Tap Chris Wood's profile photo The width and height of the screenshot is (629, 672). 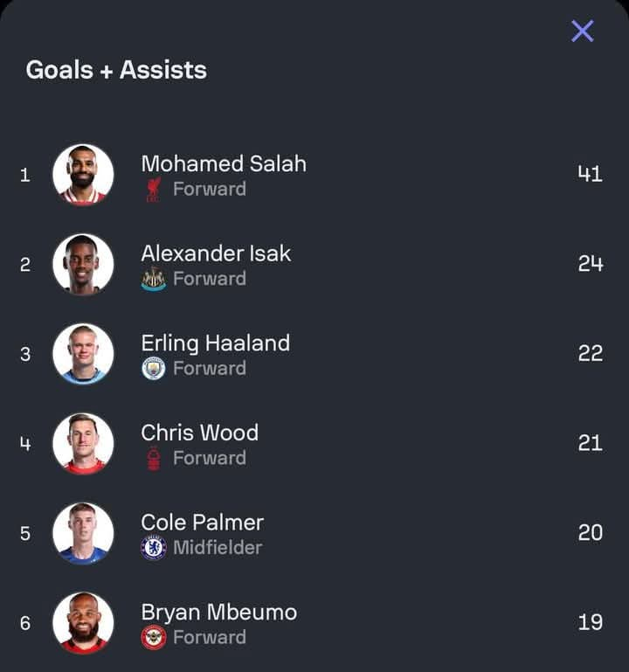click(83, 444)
